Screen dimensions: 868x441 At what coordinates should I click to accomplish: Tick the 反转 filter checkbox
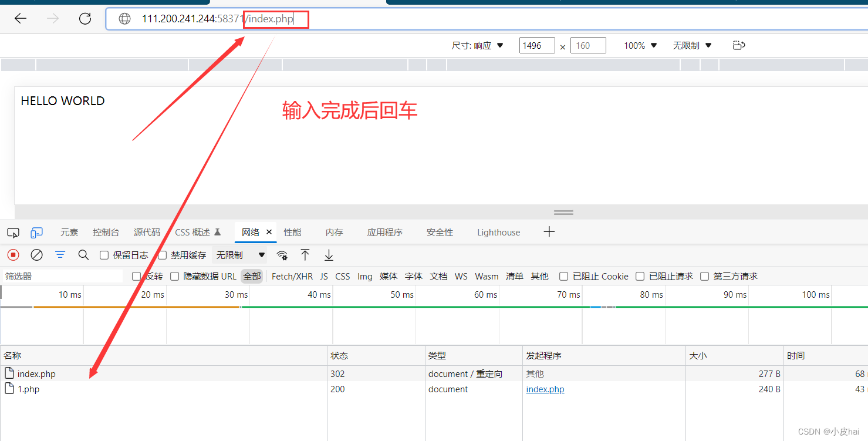click(136, 276)
